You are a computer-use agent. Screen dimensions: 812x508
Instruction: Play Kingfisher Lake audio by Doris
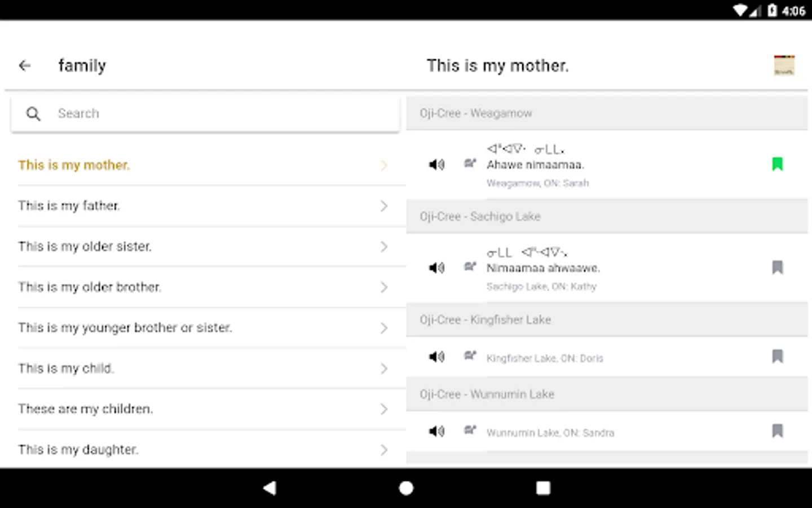click(x=436, y=357)
